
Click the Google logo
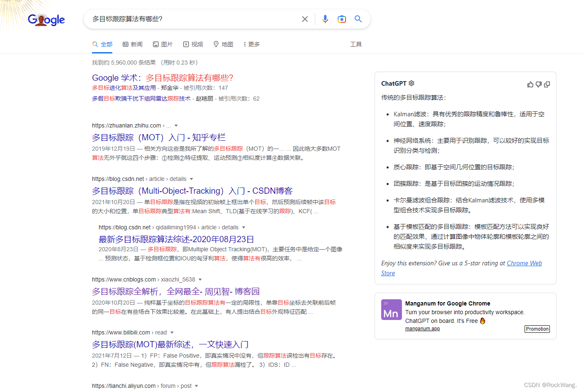(x=46, y=19)
